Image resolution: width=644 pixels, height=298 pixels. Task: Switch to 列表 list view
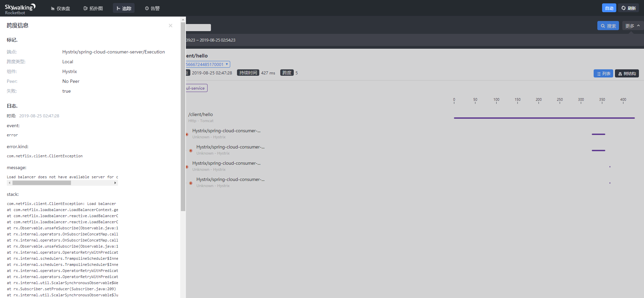[603, 73]
